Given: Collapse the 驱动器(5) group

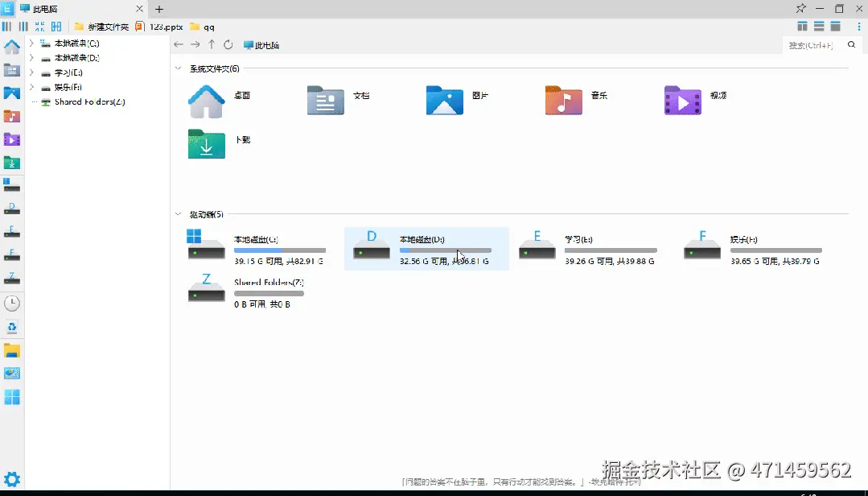Looking at the screenshot, I should (178, 214).
